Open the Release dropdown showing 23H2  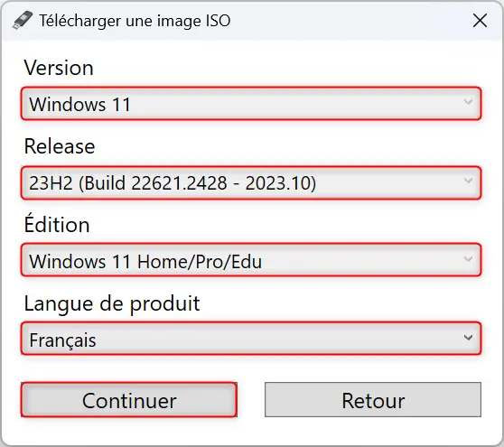[x=251, y=182]
